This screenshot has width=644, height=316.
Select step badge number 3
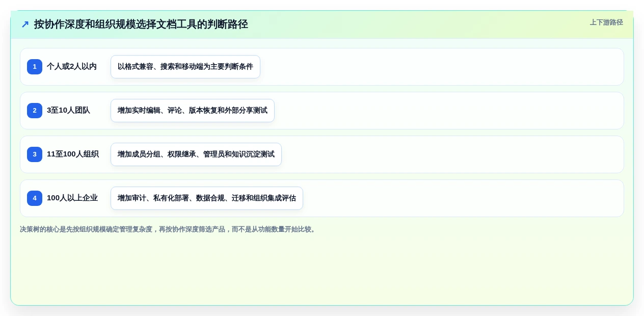click(x=35, y=154)
